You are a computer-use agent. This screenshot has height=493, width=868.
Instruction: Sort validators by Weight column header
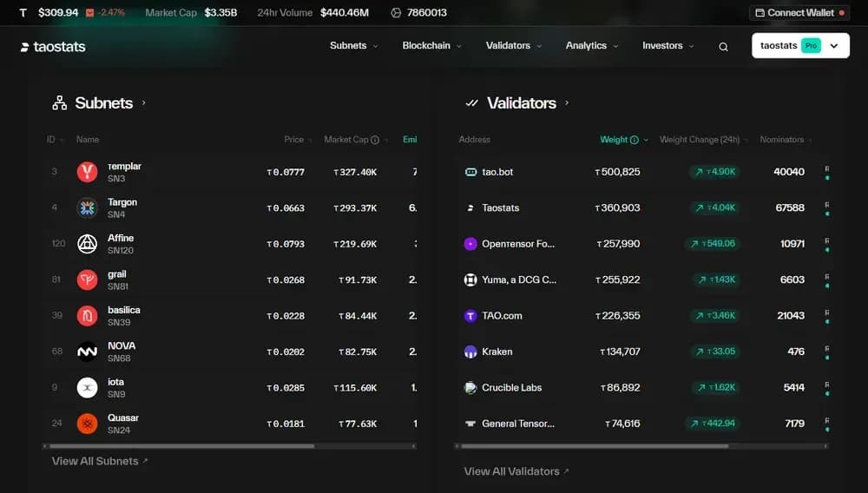point(614,140)
